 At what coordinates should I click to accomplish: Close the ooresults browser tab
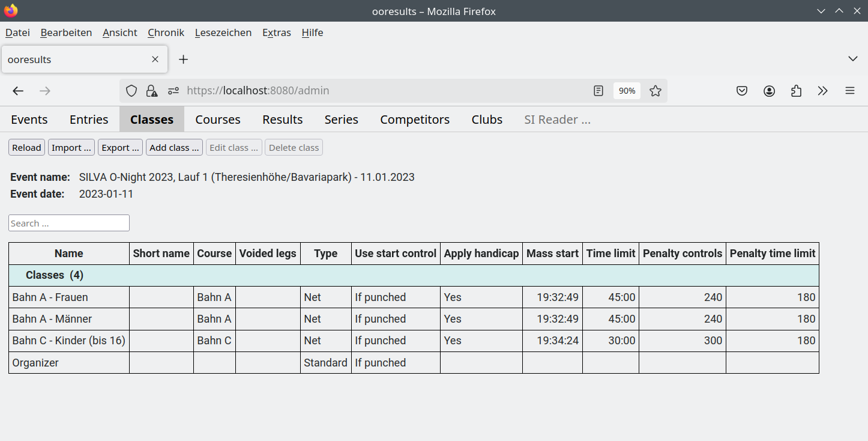click(x=155, y=59)
